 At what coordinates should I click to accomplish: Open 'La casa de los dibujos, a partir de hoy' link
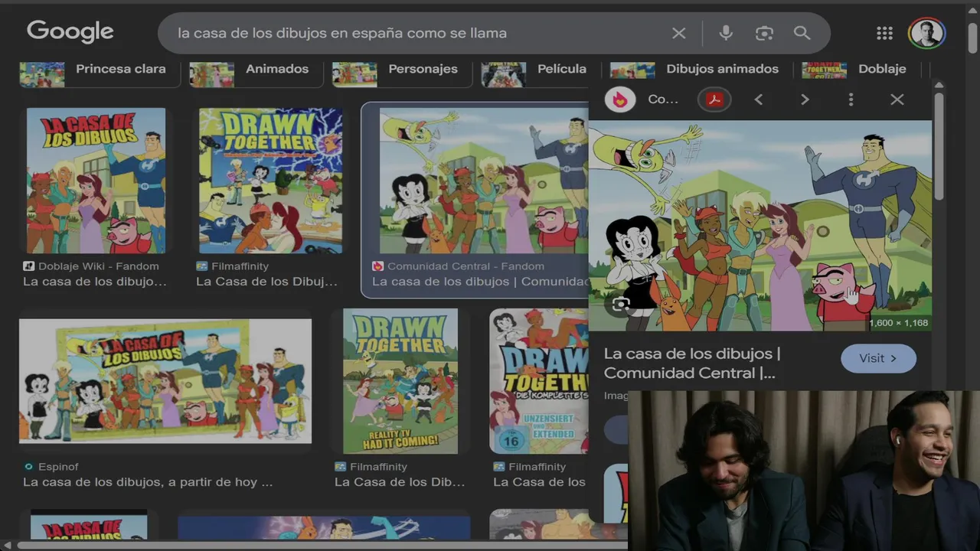[148, 482]
